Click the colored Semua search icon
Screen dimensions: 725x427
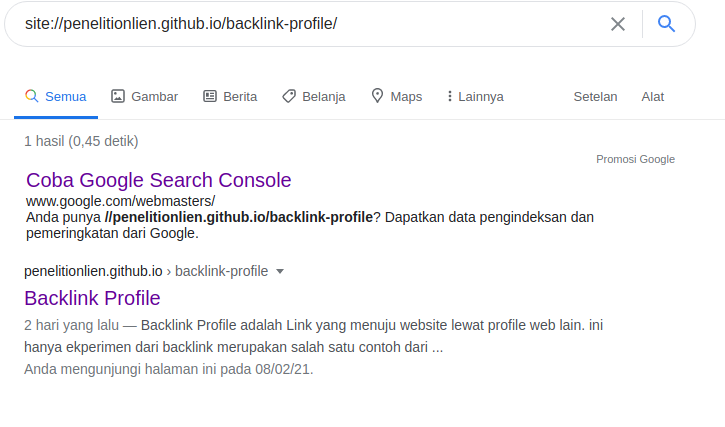point(31,96)
